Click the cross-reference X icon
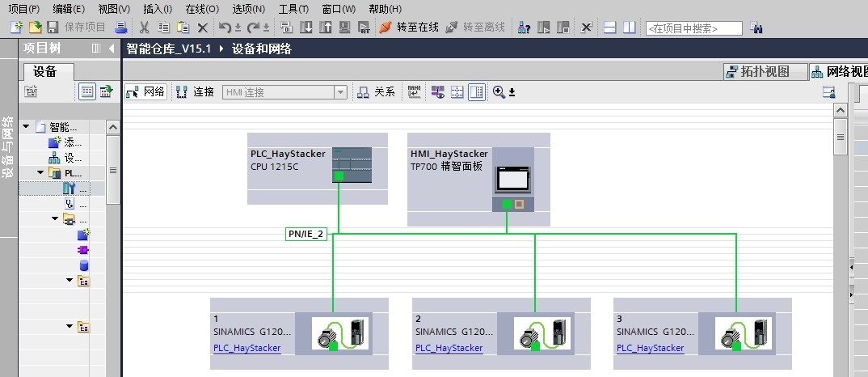Image resolution: width=868 pixels, height=377 pixels. (587, 28)
